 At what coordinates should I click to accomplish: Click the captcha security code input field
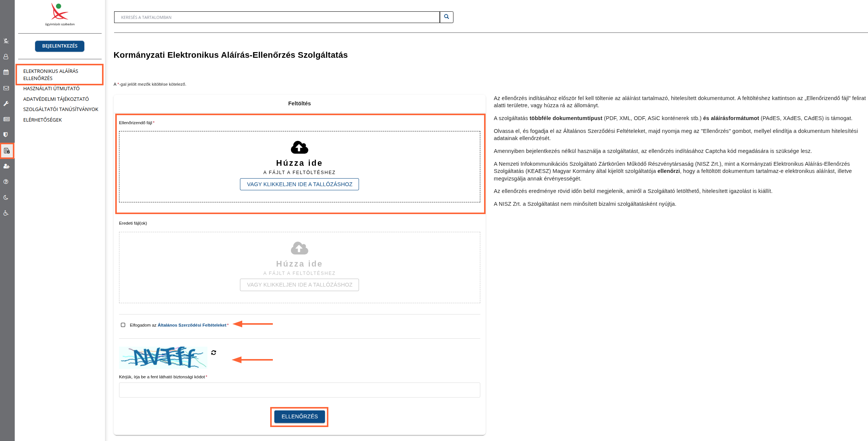[299, 390]
